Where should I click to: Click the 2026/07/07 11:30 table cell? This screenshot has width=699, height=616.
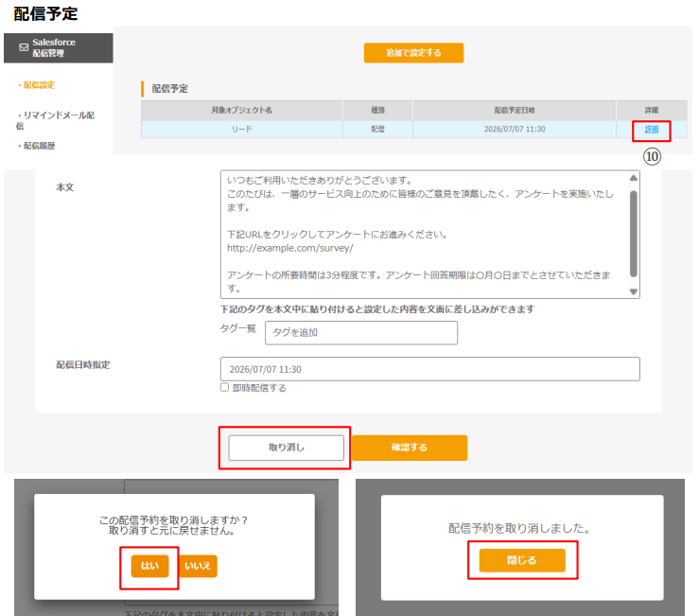[515, 130]
